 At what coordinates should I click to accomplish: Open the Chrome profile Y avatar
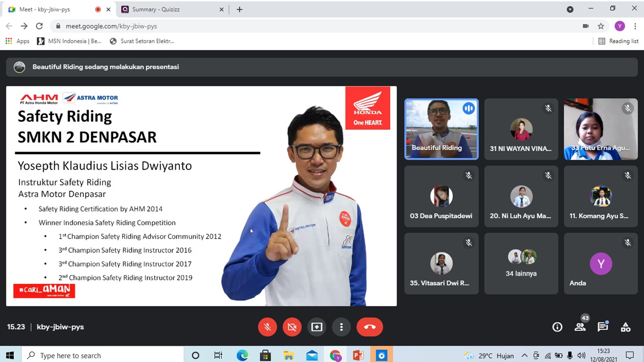pos(619,26)
